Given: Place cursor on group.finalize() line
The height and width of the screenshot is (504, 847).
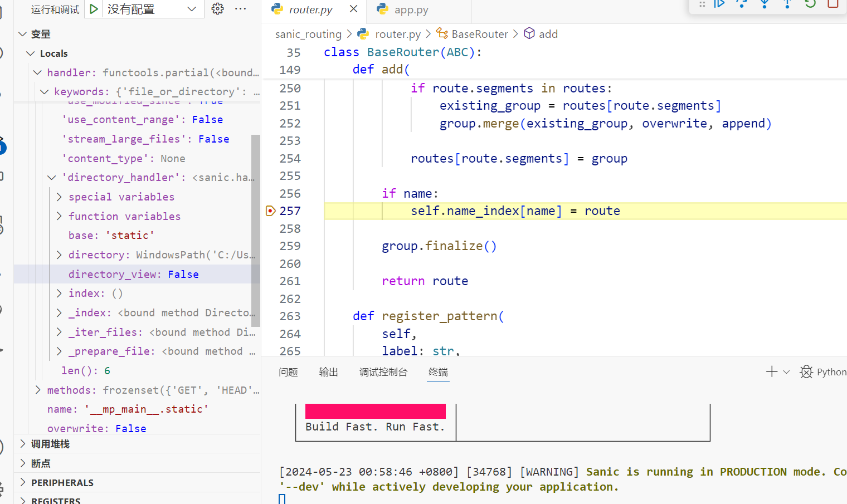Looking at the screenshot, I should coord(439,246).
